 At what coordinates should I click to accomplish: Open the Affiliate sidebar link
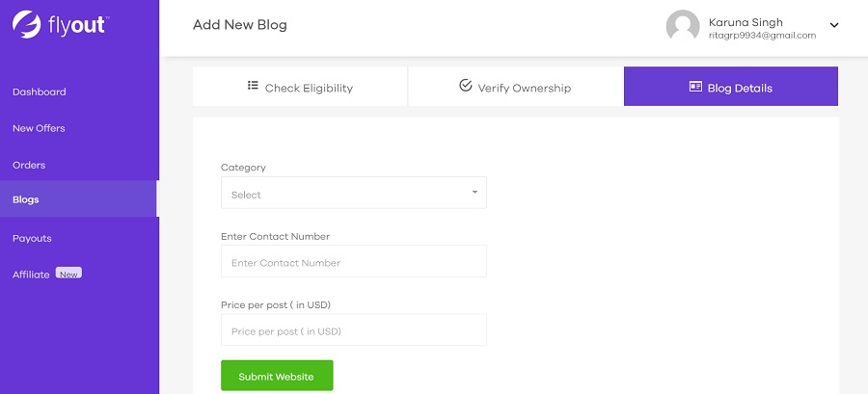click(x=31, y=275)
